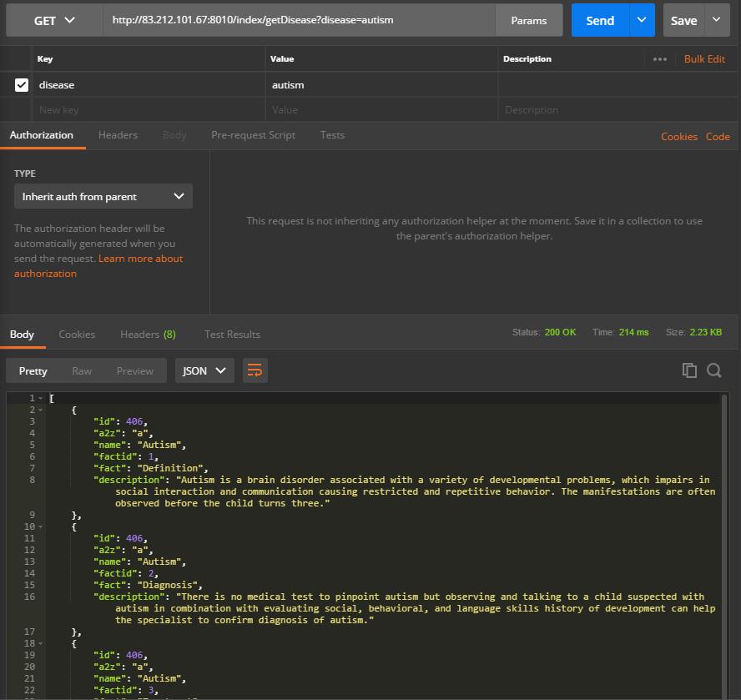Click the Bulk Edit link

click(x=704, y=59)
